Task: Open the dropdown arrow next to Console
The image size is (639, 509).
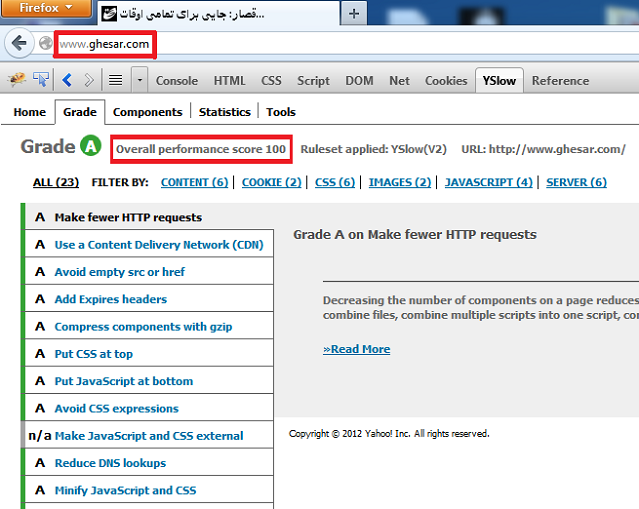Action: pos(139,80)
